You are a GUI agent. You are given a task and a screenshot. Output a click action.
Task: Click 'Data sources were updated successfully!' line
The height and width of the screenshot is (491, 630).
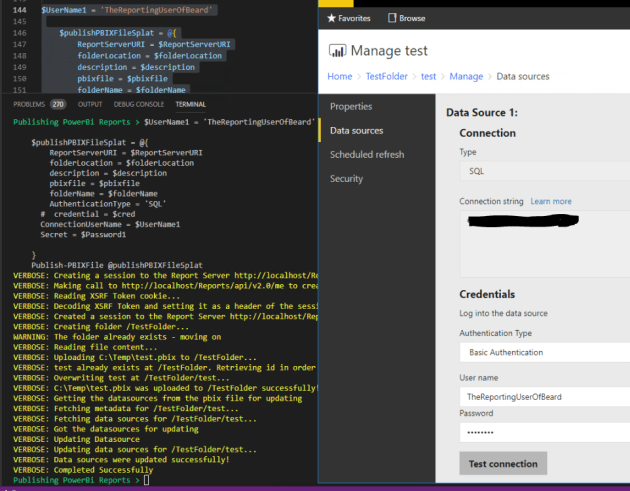(121, 460)
